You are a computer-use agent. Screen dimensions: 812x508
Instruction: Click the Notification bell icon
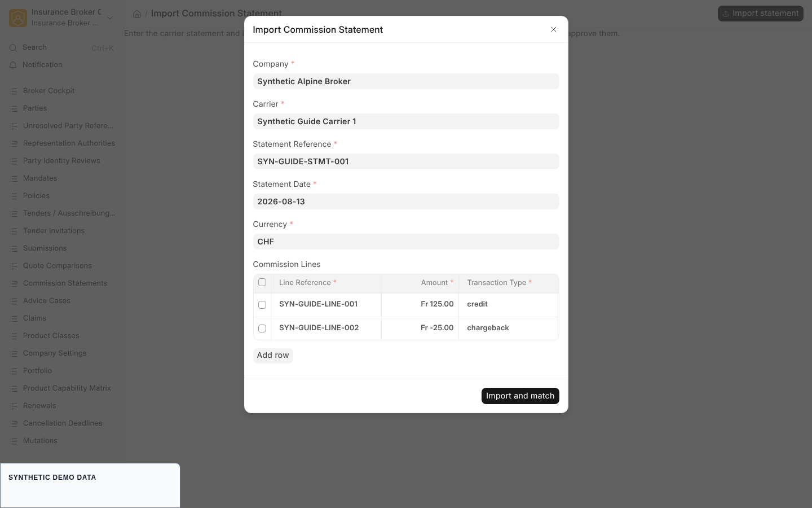tap(13, 65)
